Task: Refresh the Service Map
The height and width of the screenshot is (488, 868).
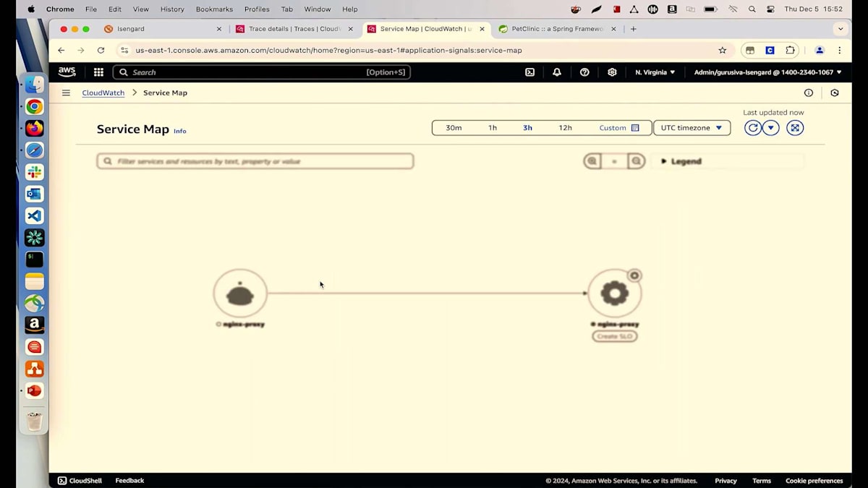Action: click(753, 128)
